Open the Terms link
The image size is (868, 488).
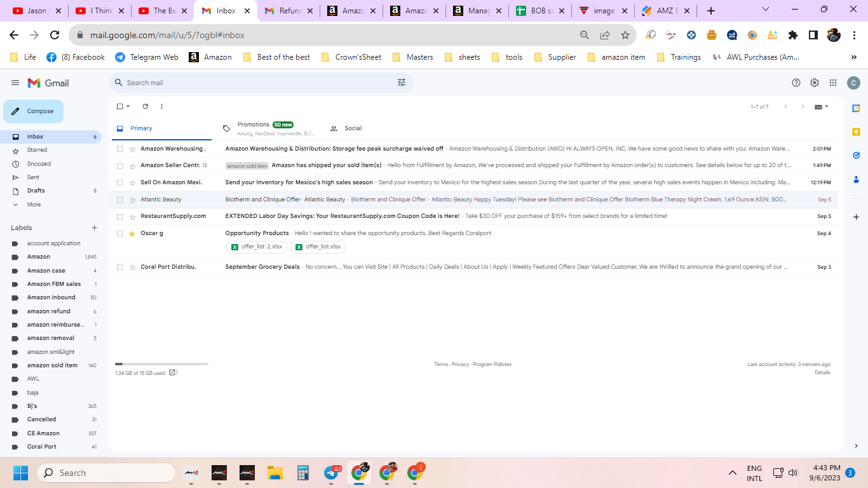pos(441,364)
